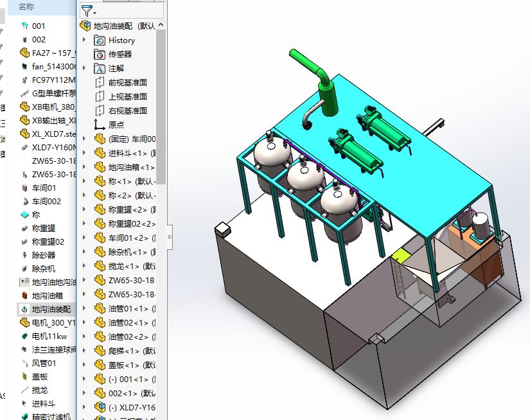Open the History folder icon

point(100,40)
